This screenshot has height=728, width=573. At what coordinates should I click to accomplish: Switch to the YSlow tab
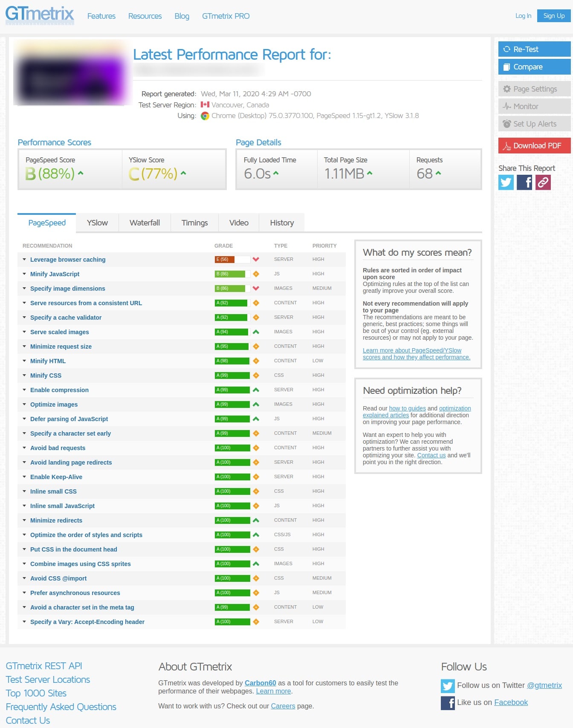pyautogui.click(x=97, y=222)
